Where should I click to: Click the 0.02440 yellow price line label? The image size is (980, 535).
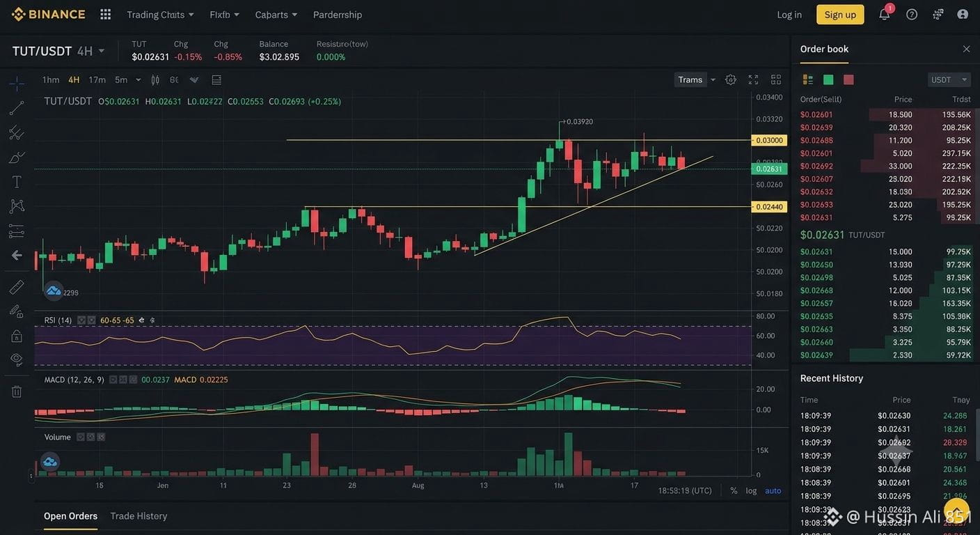[769, 207]
